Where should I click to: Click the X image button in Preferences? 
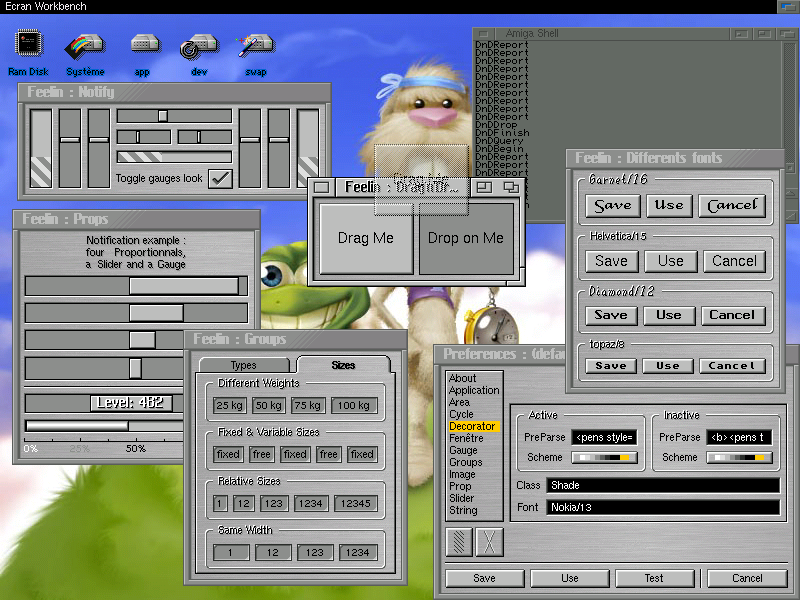(489, 541)
